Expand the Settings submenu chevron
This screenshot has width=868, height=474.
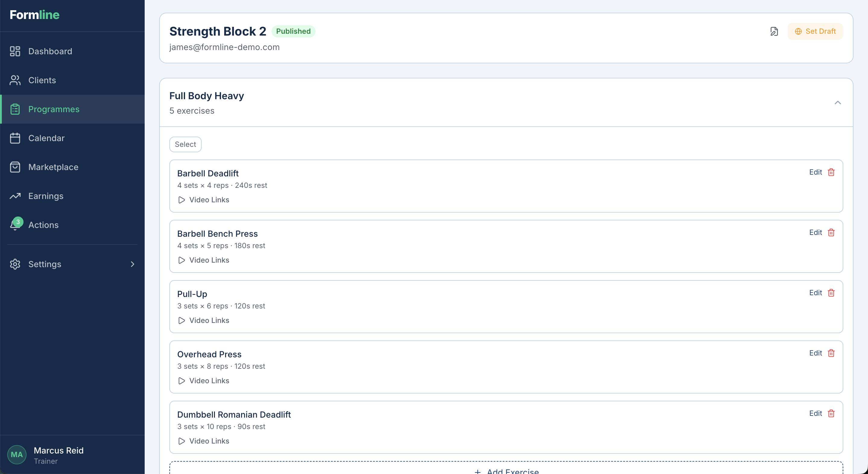point(132,264)
